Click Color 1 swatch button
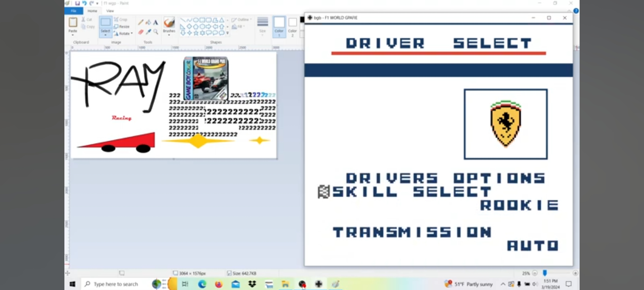 [x=279, y=27]
